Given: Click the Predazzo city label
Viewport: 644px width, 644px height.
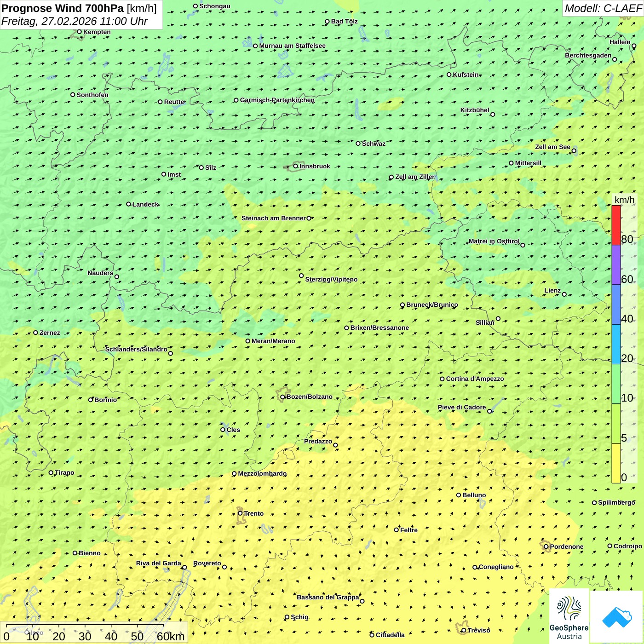Looking at the screenshot, I should [x=318, y=441].
